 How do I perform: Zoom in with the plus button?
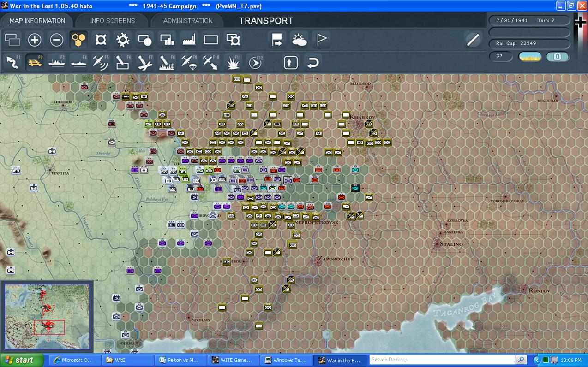point(35,40)
